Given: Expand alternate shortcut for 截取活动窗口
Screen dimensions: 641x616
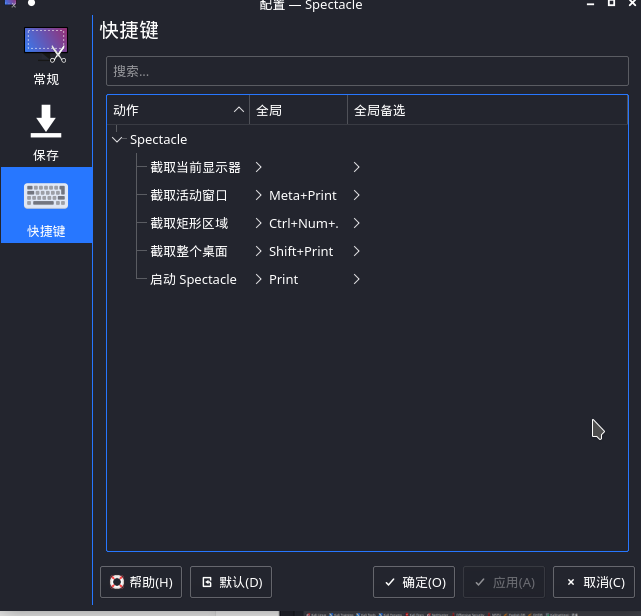Looking at the screenshot, I should [x=356, y=195].
